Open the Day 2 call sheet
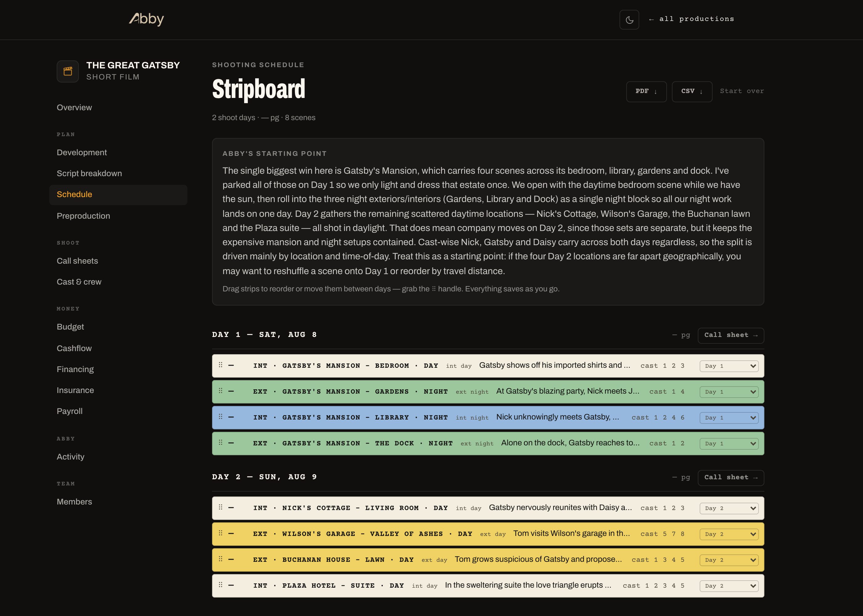 point(731,477)
